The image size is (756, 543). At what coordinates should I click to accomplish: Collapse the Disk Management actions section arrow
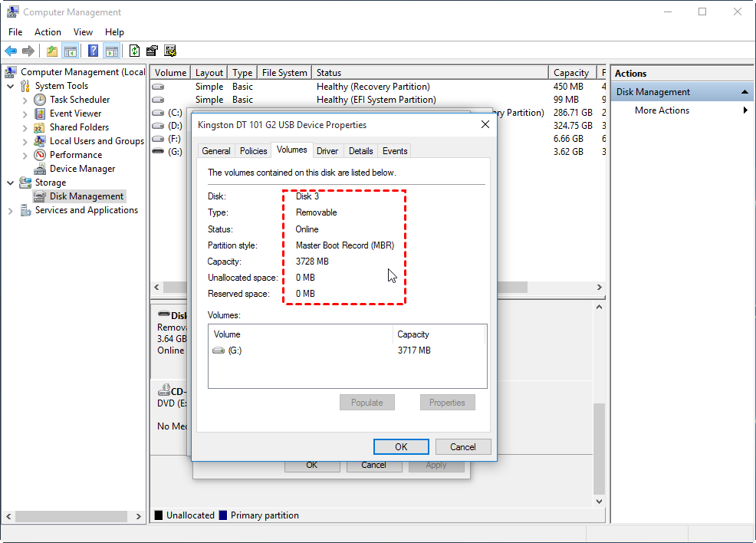click(744, 92)
